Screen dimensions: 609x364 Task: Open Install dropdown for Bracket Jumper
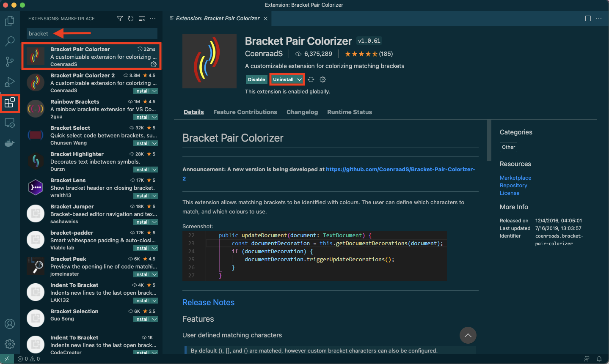(154, 222)
